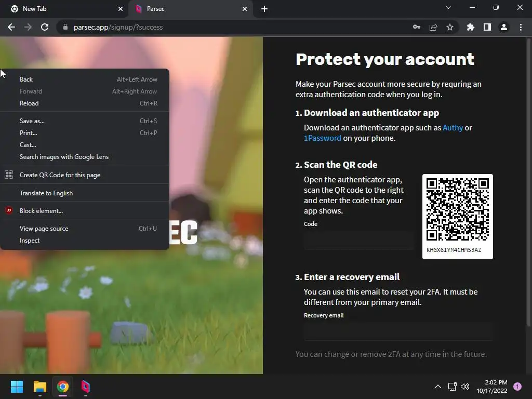The image size is (532, 399).
Task: Click the 2FA QR code image
Action: click(457, 209)
